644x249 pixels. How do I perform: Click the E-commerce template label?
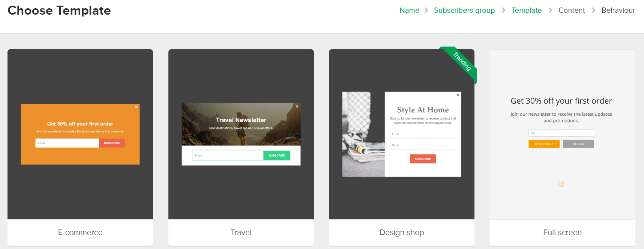(80, 232)
